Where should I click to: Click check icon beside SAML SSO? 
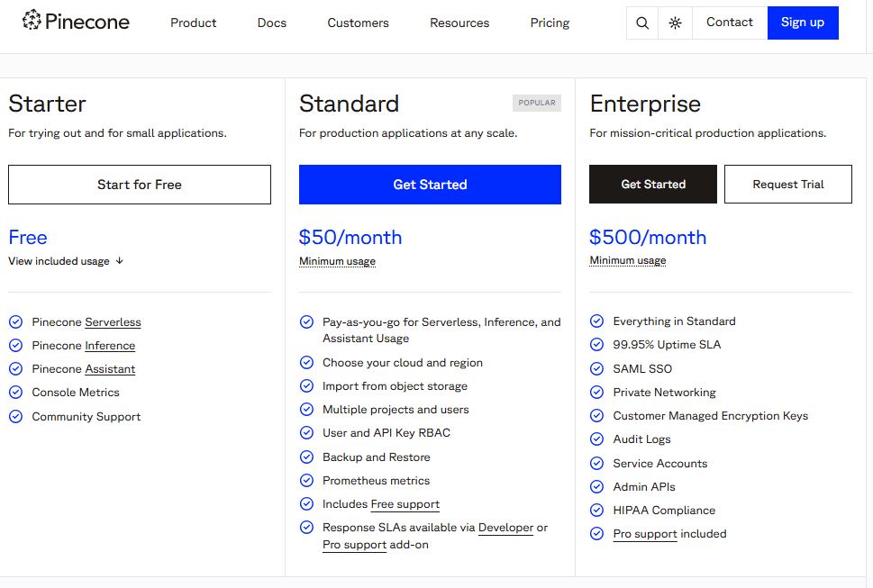(x=596, y=369)
